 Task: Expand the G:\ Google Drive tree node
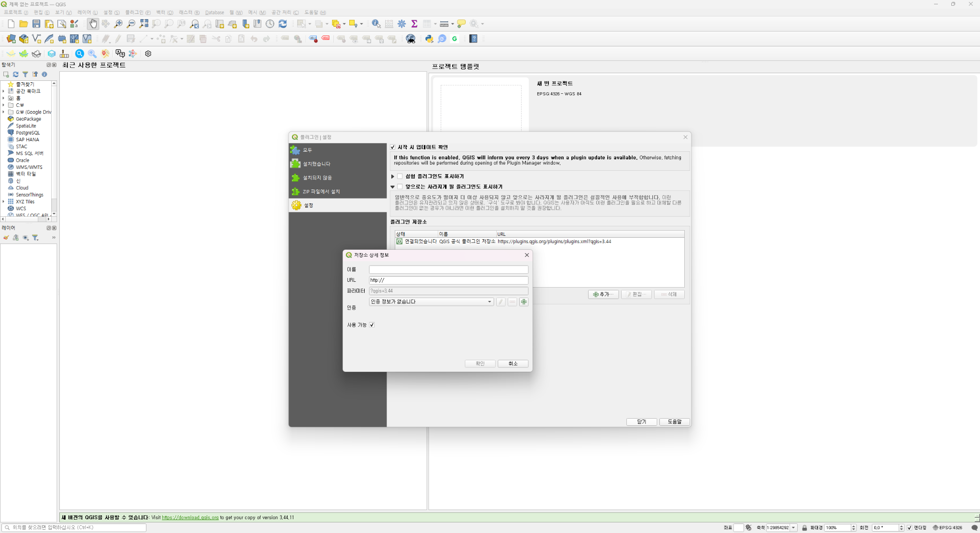tap(3, 112)
